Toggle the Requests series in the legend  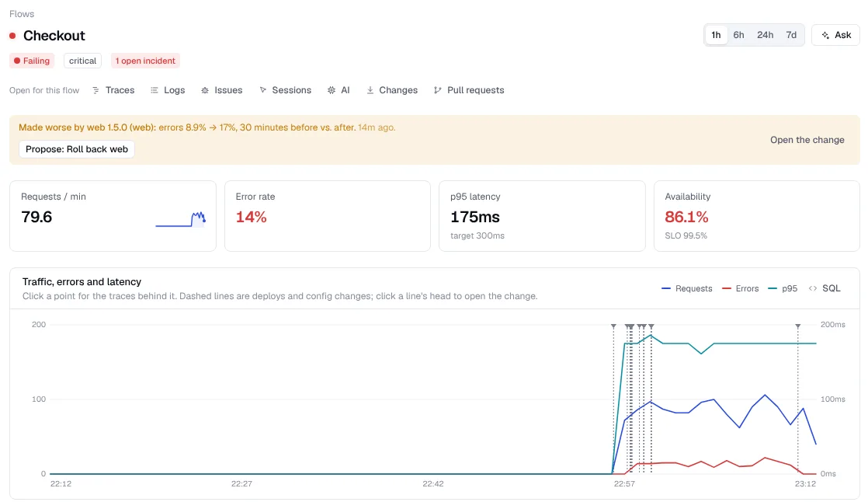(x=687, y=288)
